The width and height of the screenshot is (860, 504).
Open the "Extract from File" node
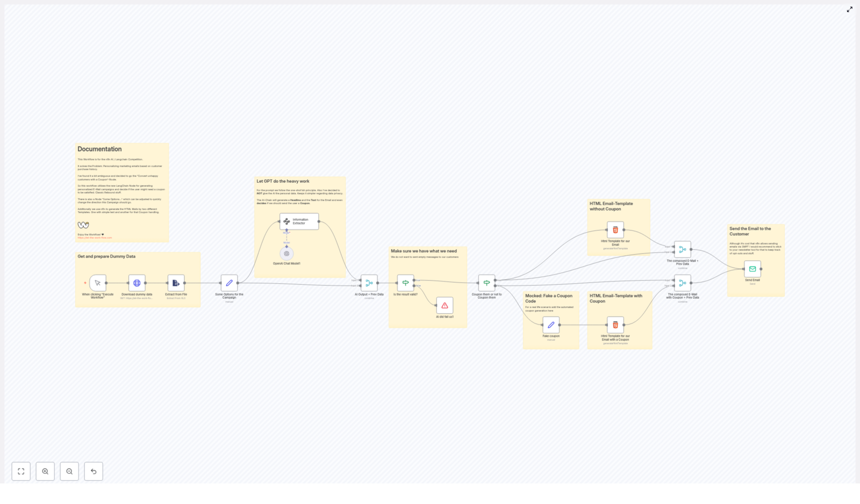[x=176, y=283]
